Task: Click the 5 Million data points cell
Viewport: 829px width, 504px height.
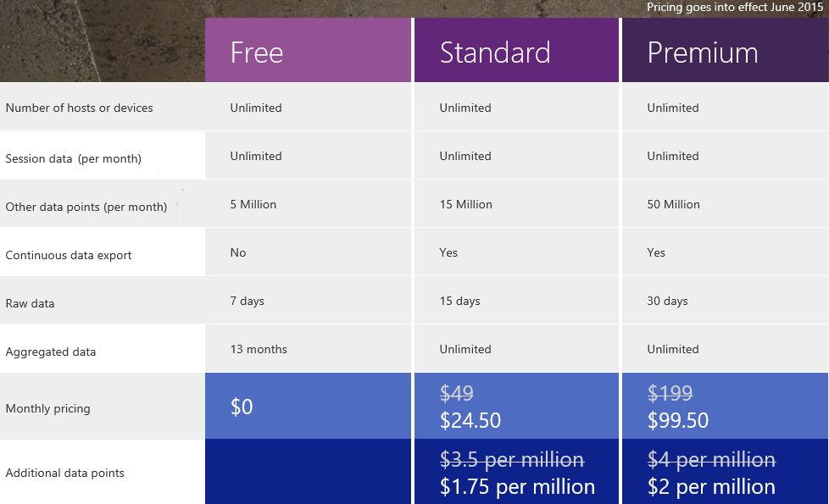Action: coord(253,204)
